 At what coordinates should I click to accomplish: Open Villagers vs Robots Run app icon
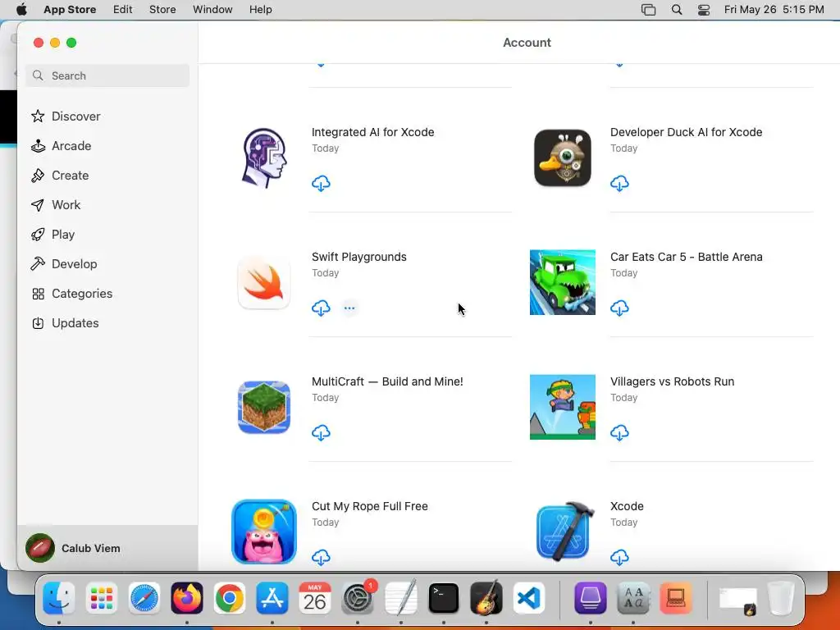(563, 407)
